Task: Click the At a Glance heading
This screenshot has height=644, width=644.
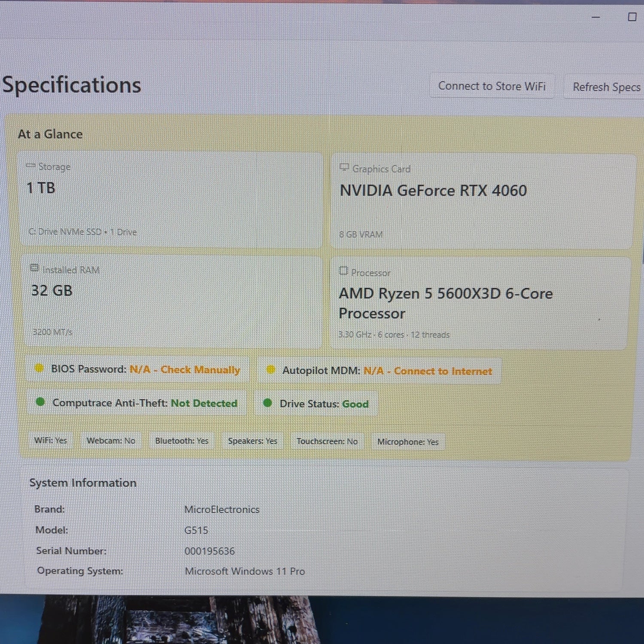Action: tap(50, 134)
